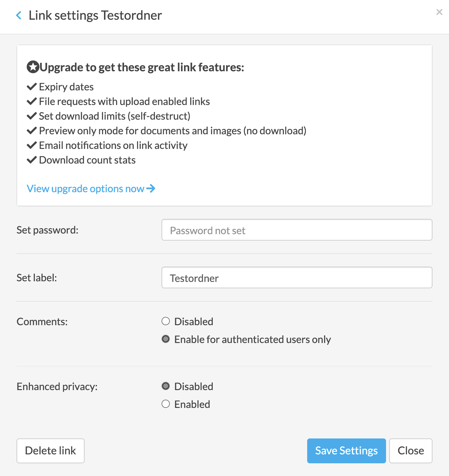
Task: Choose Enabled for Enhanced privacy
Action: click(166, 404)
